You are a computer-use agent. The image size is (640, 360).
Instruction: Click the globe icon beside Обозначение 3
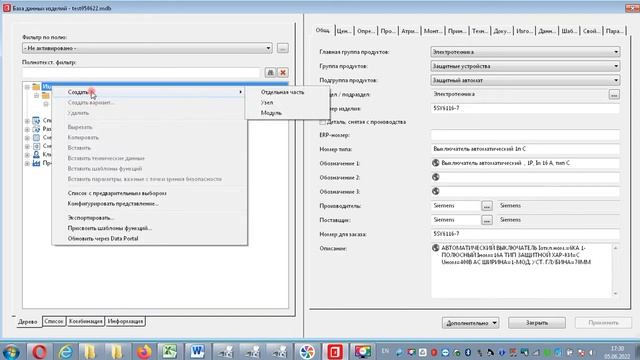pyautogui.click(x=436, y=191)
